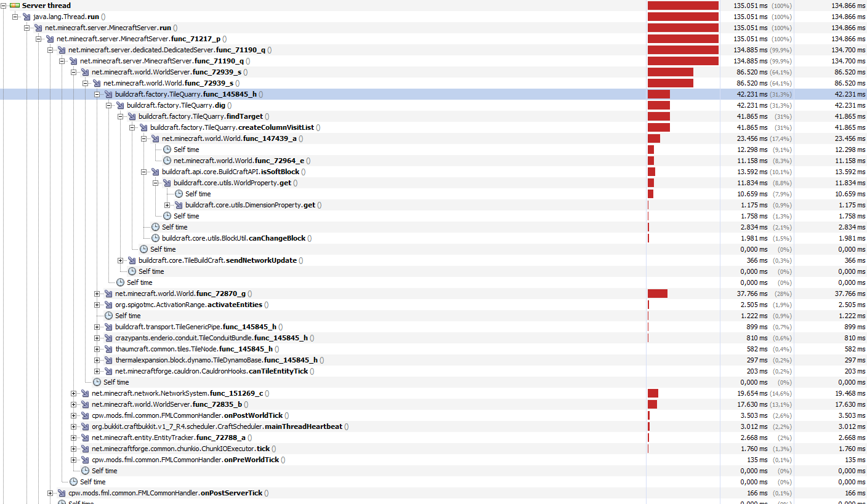Click clock icon of Self time under func_147439_a
The height and width of the screenshot is (504, 867).
(167, 150)
